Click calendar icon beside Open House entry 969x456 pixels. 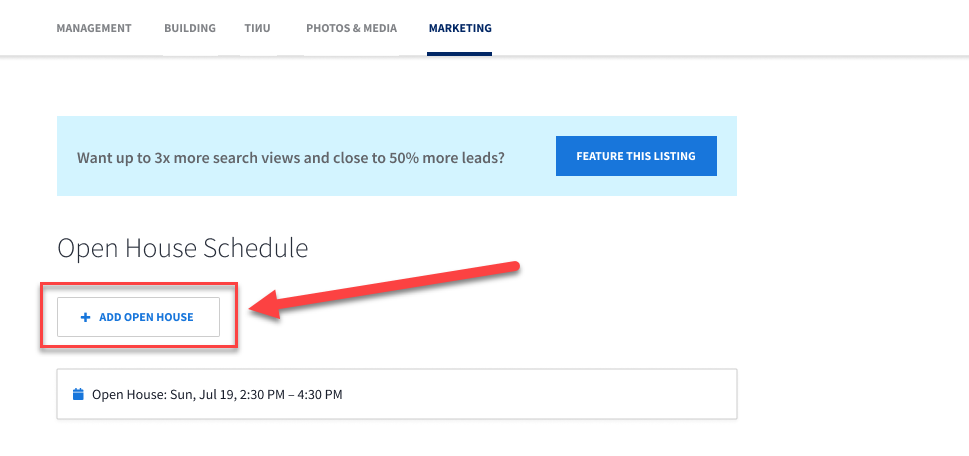(78, 394)
